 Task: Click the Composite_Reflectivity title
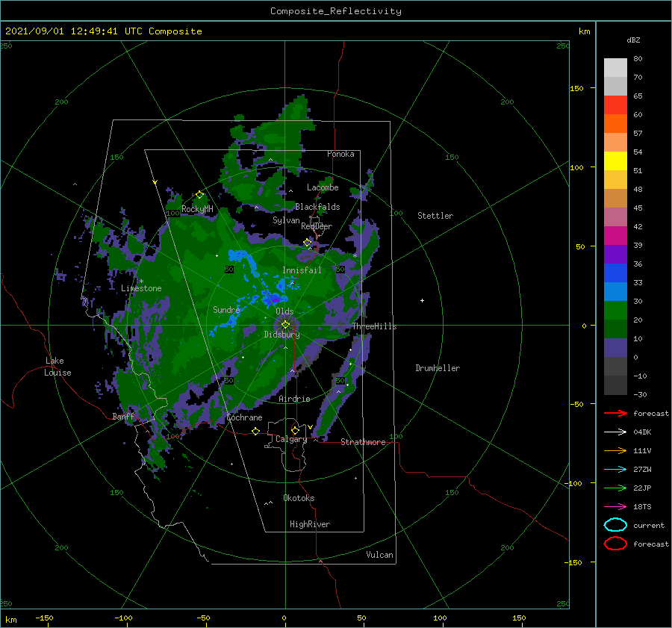click(x=336, y=11)
